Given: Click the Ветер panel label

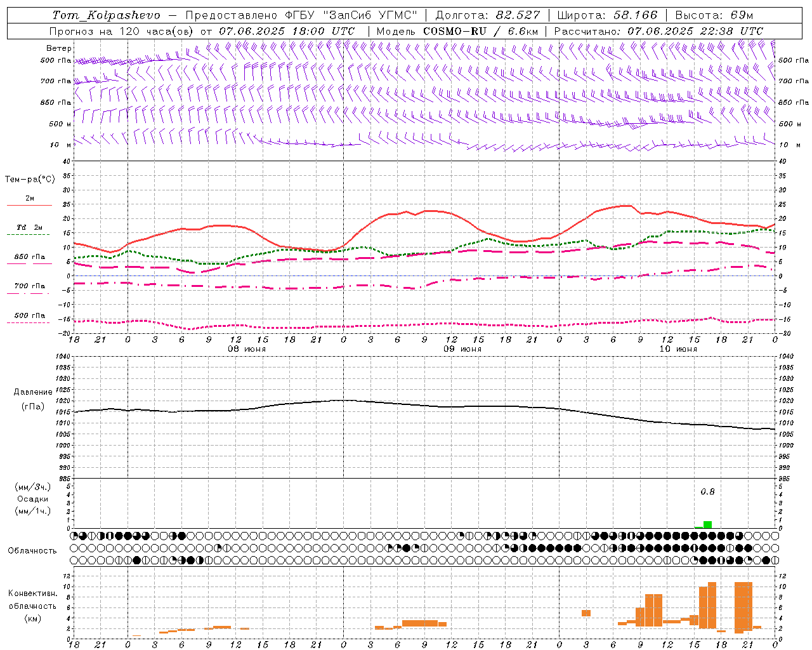Looking at the screenshot, I should click(x=59, y=48).
